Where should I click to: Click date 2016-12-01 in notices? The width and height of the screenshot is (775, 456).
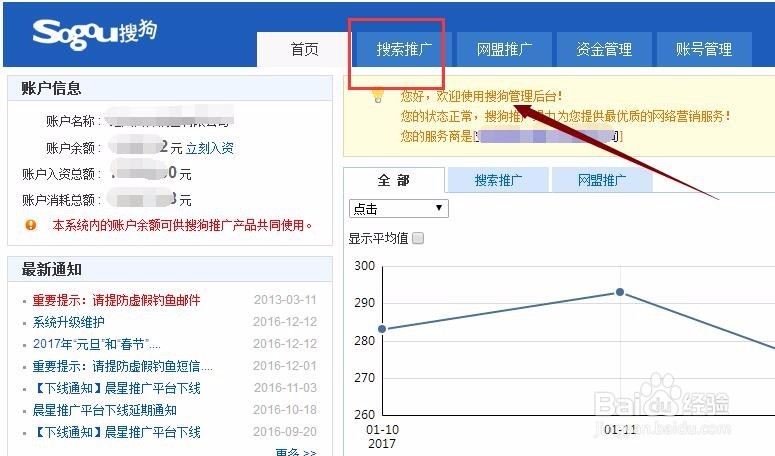tap(285, 366)
